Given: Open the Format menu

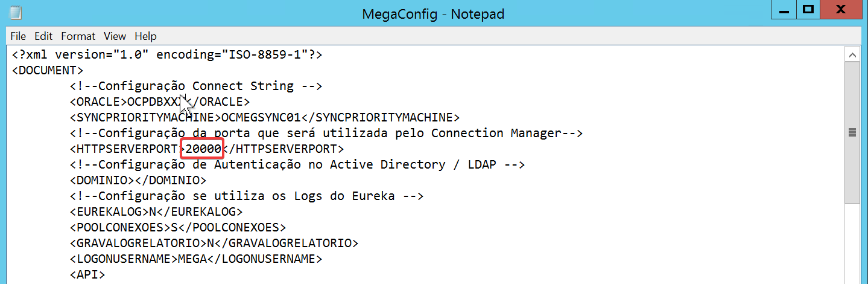Looking at the screenshot, I should pos(78,36).
